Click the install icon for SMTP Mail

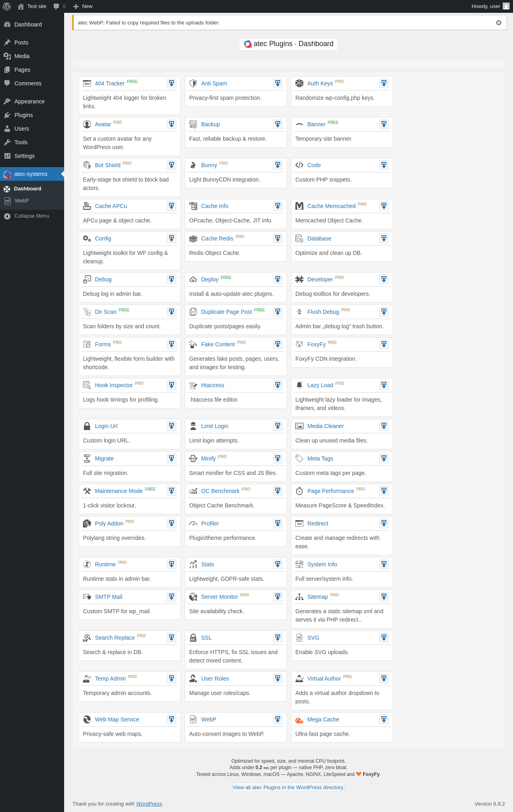[172, 597]
